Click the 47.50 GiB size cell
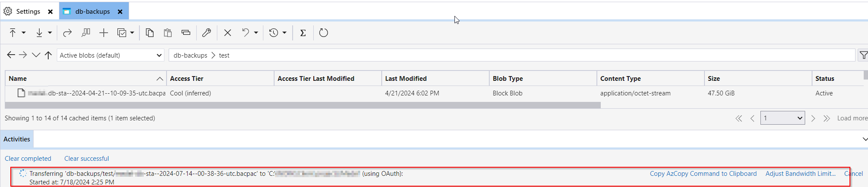The height and width of the screenshot is (187, 868). tap(721, 93)
